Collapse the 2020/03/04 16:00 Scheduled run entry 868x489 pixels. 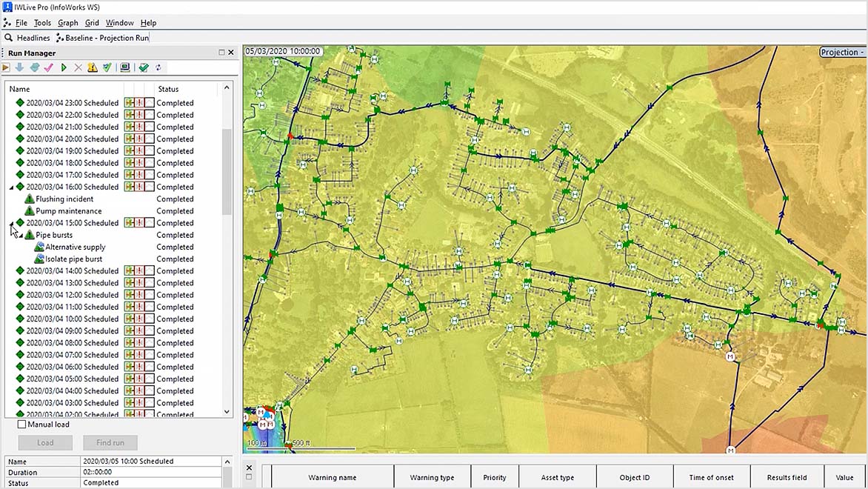point(10,187)
